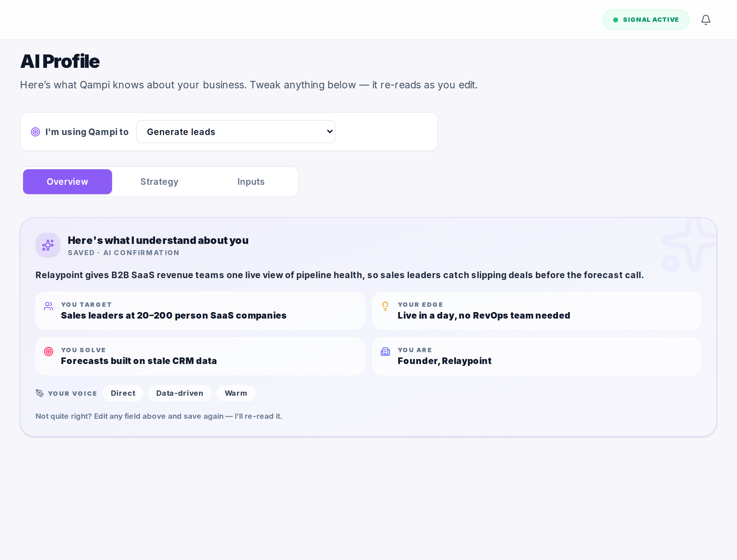Screen dimensions: 737x560
Task: Click "Here's what I understand about you" heading
Action: click(x=158, y=240)
